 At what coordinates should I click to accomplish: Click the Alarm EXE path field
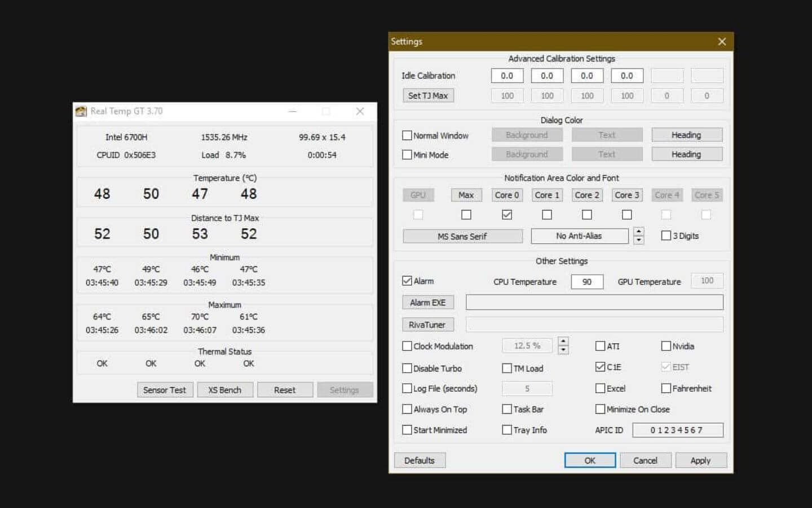pyautogui.click(x=594, y=303)
